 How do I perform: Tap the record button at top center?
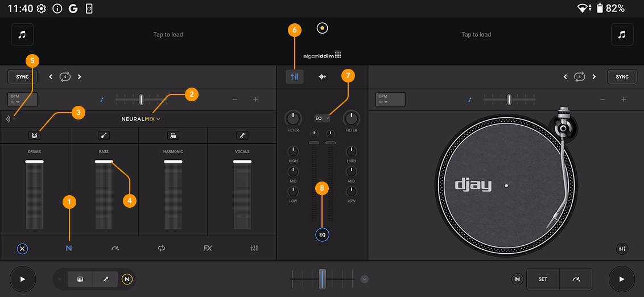323,28
